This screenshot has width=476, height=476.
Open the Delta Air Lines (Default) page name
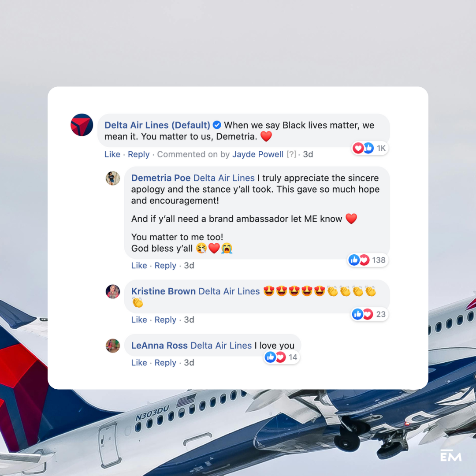tap(157, 125)
